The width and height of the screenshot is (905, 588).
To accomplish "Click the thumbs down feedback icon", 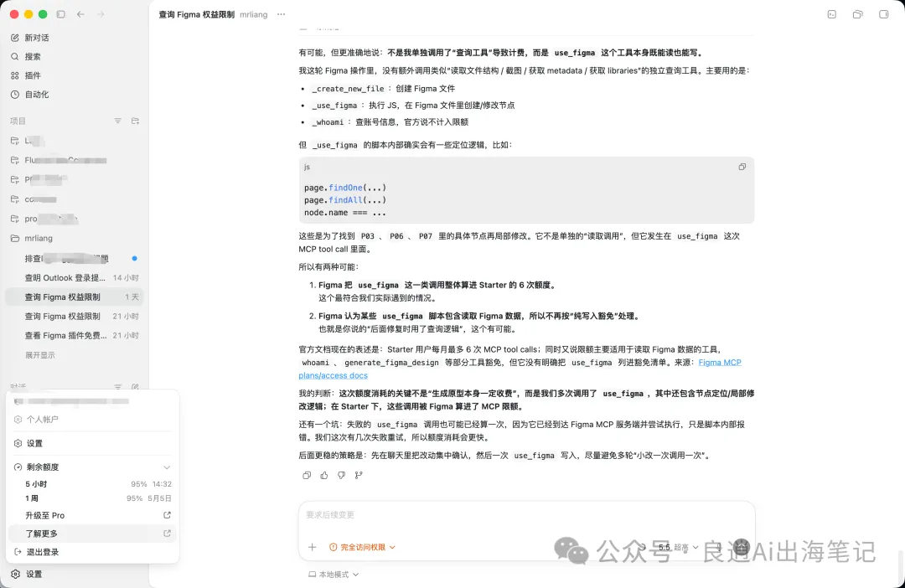I will click(341, 475).
